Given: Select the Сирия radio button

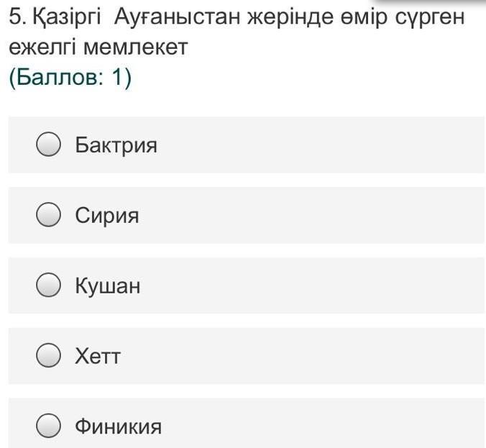Looking at the screenshot, I should pyautogui.click(x=48, y=215).
